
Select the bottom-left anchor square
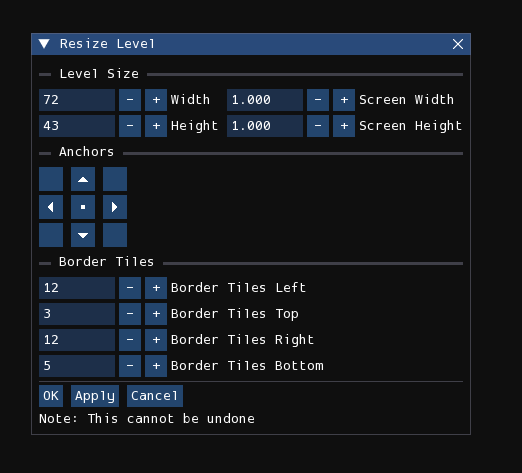pos(51,235)
